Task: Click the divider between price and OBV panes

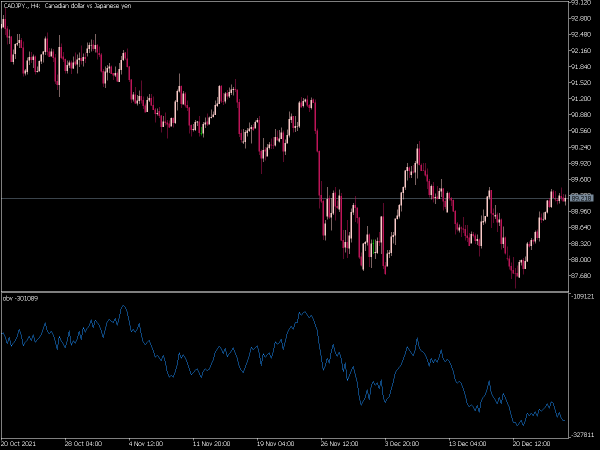Action: pyautogui.click(x=283, y=291)
